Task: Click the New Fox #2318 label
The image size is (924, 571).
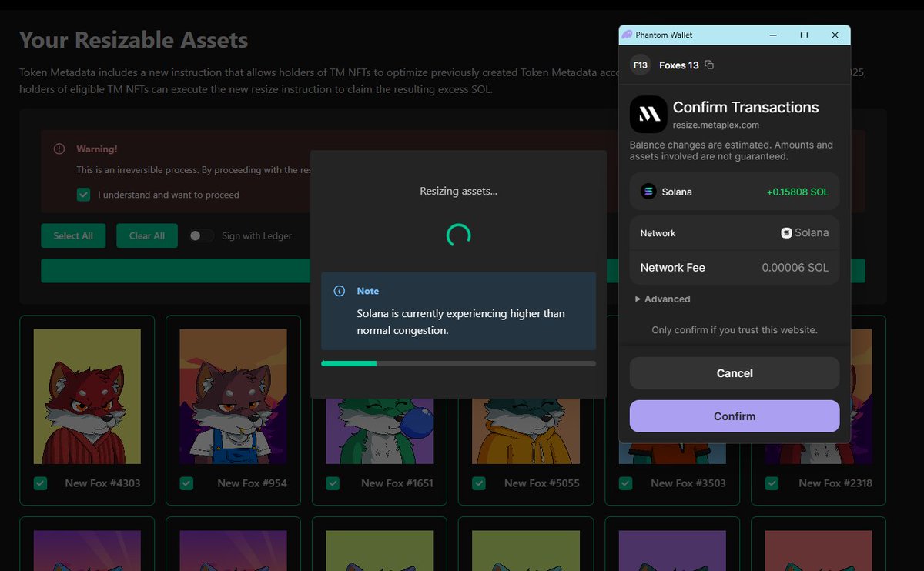Action: (835, 483)
